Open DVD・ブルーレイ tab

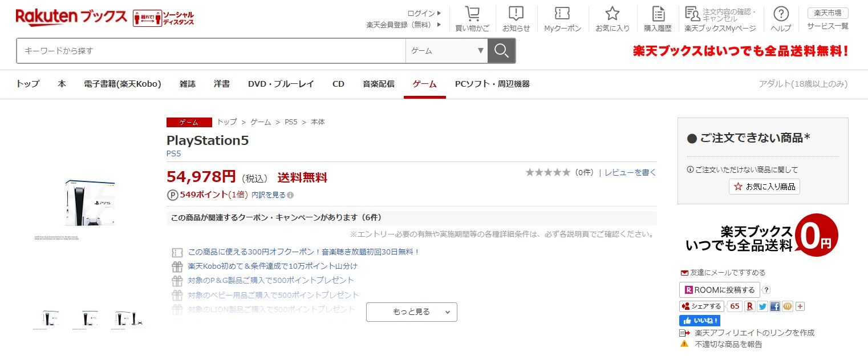pyautogui.click(x=281, y=84)
